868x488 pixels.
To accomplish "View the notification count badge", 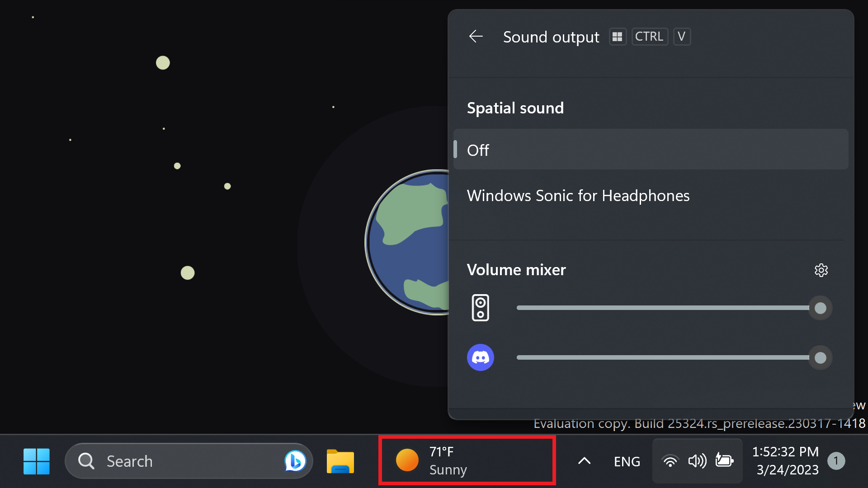I will [x=837, y=460].
